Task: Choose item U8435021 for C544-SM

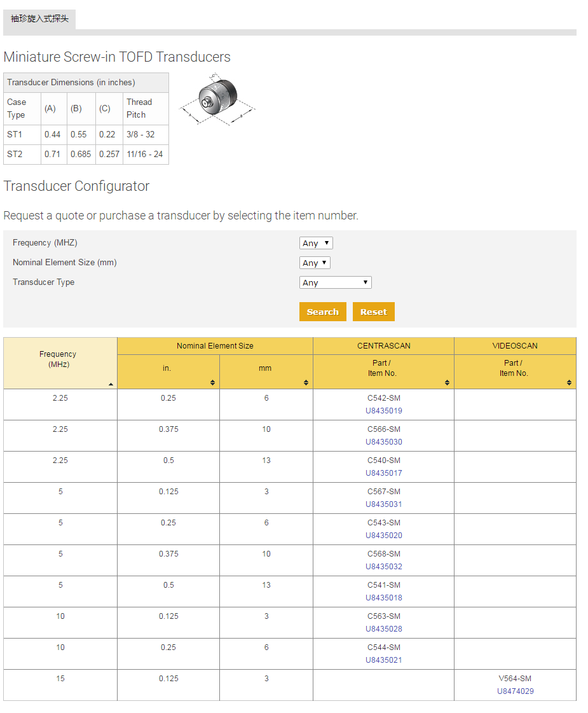Action: coord(383,660)
